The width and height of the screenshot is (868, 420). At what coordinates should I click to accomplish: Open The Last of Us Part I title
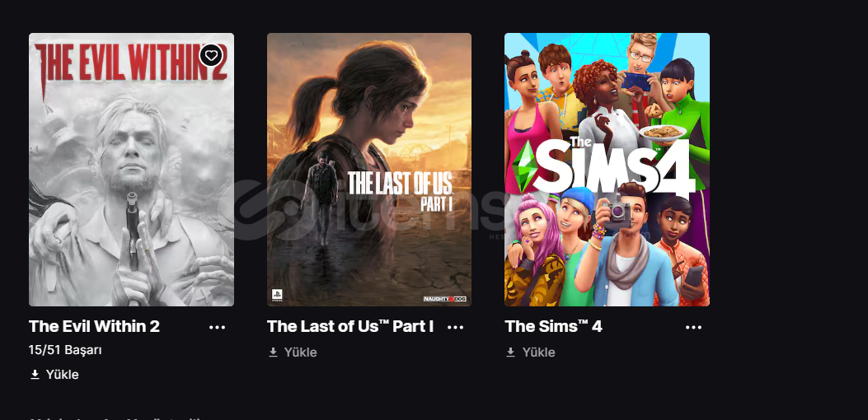350,326
